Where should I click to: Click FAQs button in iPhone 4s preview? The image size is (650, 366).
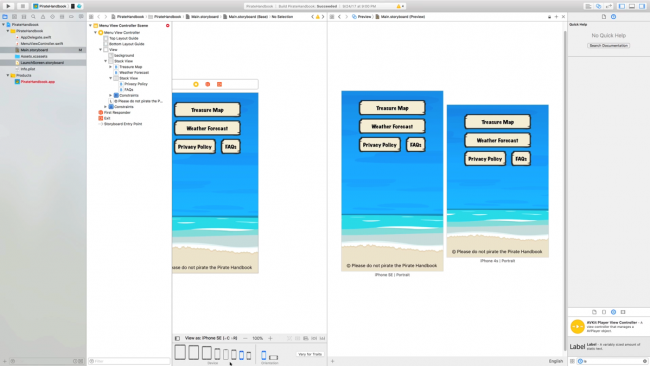coord(521,159)
